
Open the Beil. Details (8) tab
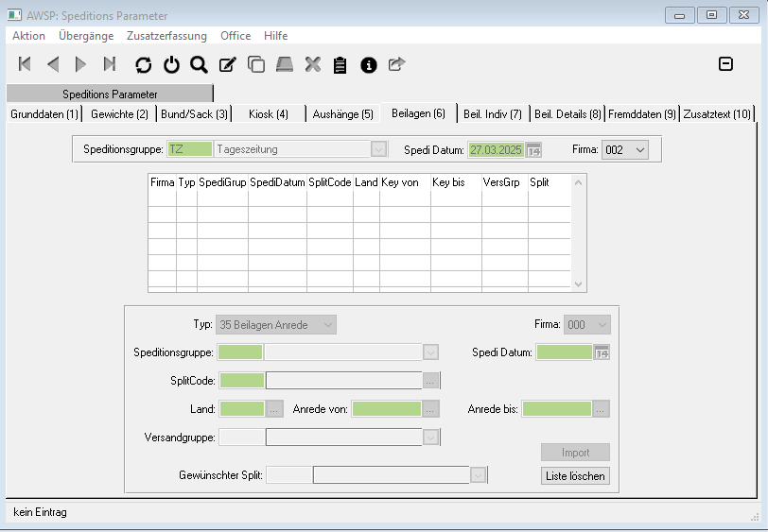pyautogui.click(x=567, y=114)
